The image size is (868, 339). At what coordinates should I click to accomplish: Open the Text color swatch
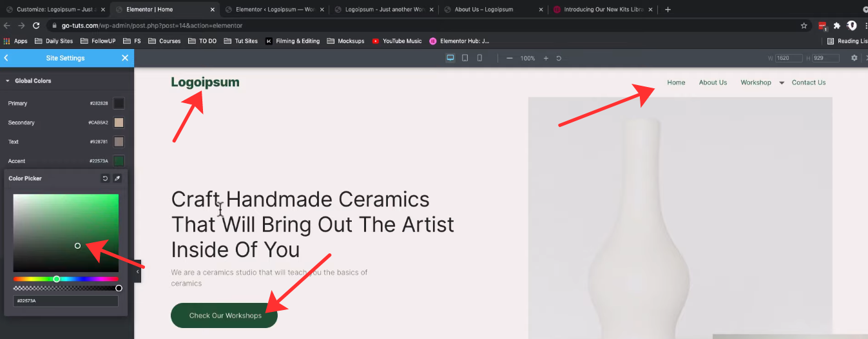coord(119,142)
